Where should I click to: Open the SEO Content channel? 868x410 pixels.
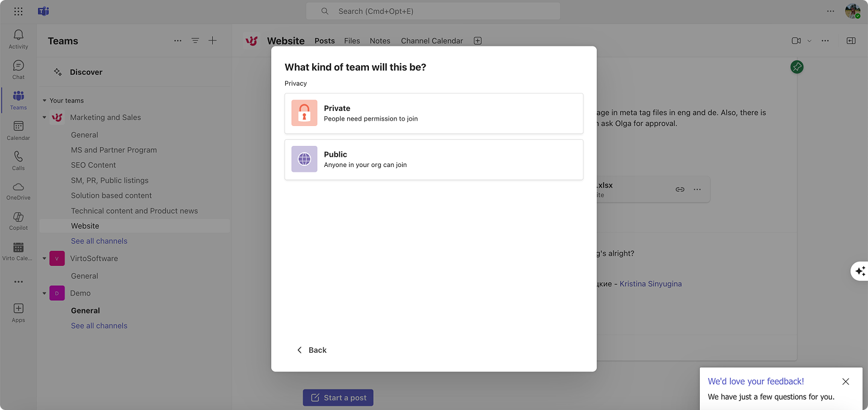93,165
